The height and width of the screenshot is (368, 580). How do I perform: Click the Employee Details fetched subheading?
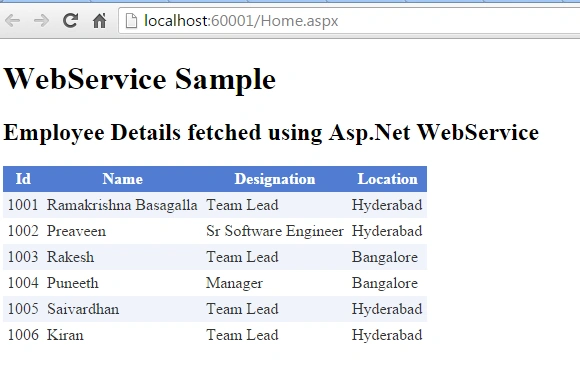tap(271, 132)
